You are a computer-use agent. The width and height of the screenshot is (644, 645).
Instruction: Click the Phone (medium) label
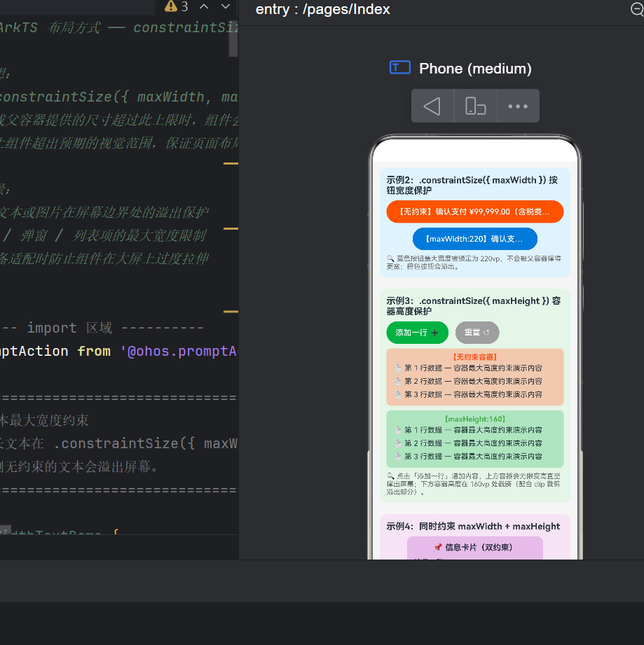[x=475, y=69]
